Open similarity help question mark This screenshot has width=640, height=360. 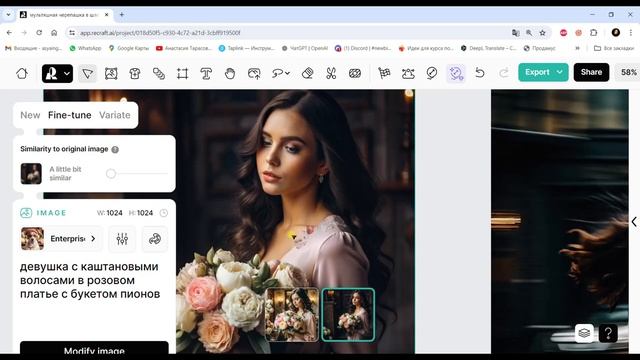click(115, 149)
